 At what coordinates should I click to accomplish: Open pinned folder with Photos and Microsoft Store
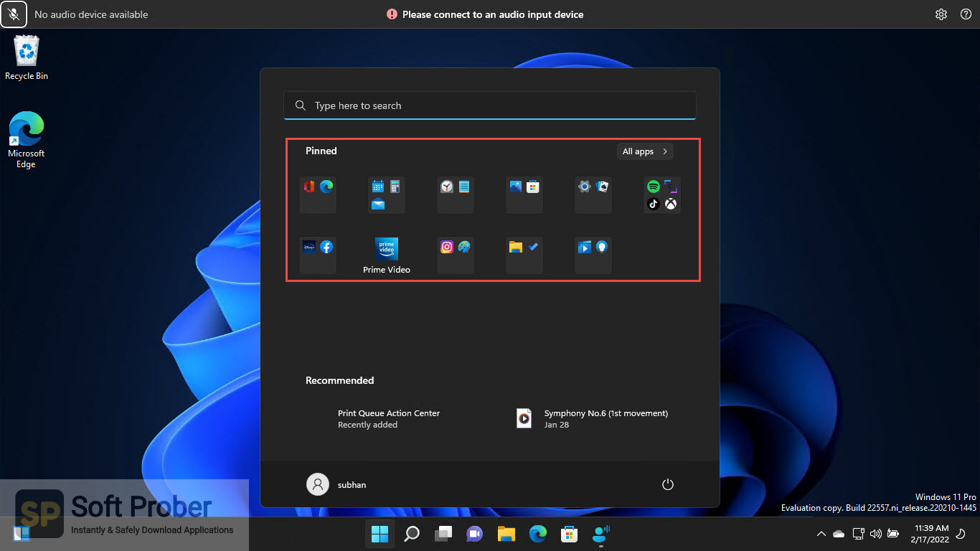point(524,195)
